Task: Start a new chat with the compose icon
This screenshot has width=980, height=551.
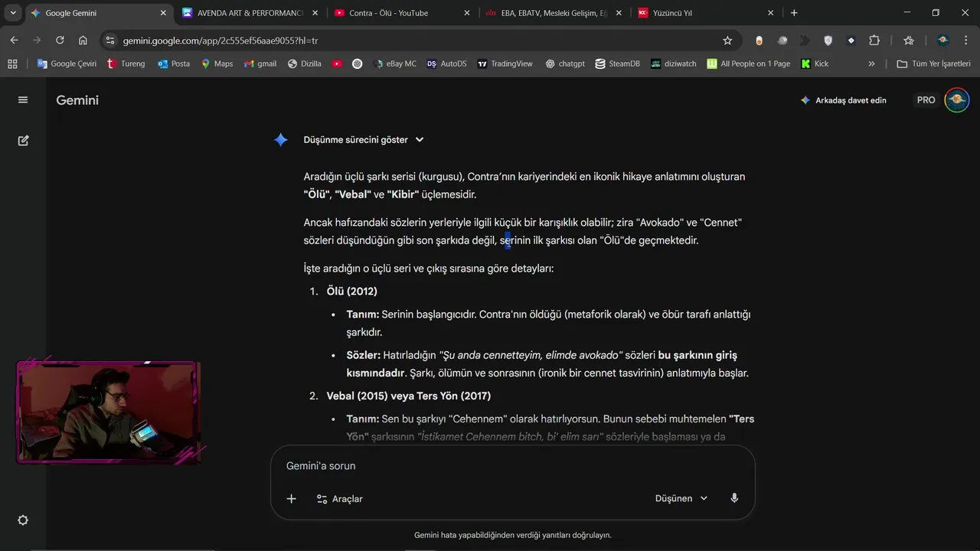Action: (23, 141)
